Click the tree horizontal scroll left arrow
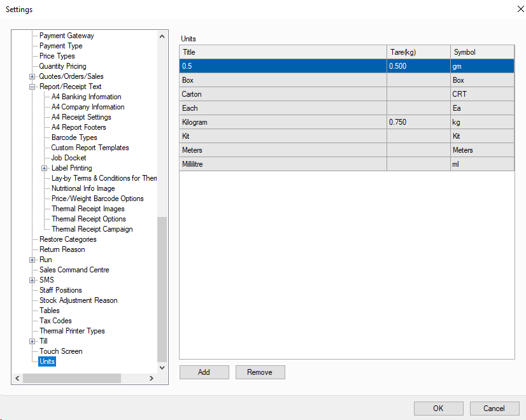The width and height of the screenshot is (526, 420). pyautogui.click(x=17, y=378)
